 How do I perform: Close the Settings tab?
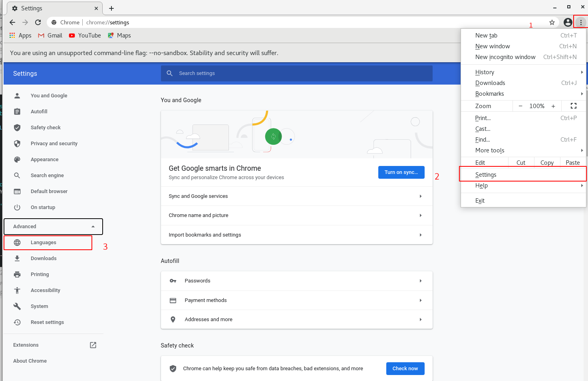(x=96, y=8)
